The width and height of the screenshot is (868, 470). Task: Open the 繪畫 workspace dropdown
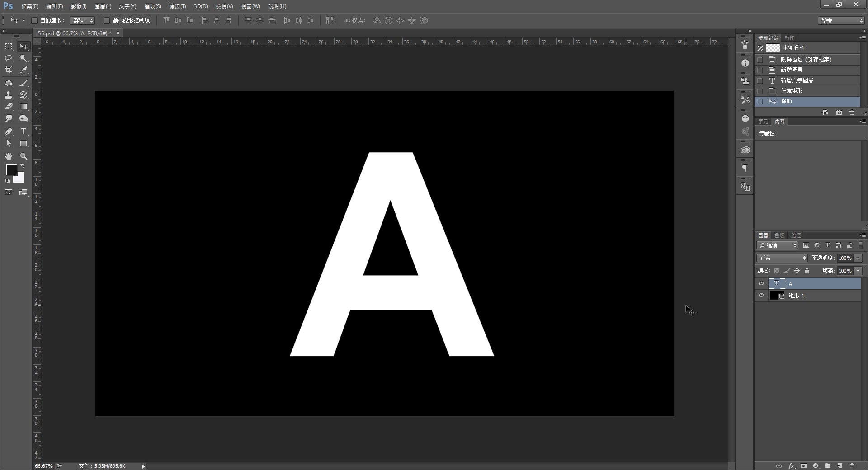click(841, 20)
